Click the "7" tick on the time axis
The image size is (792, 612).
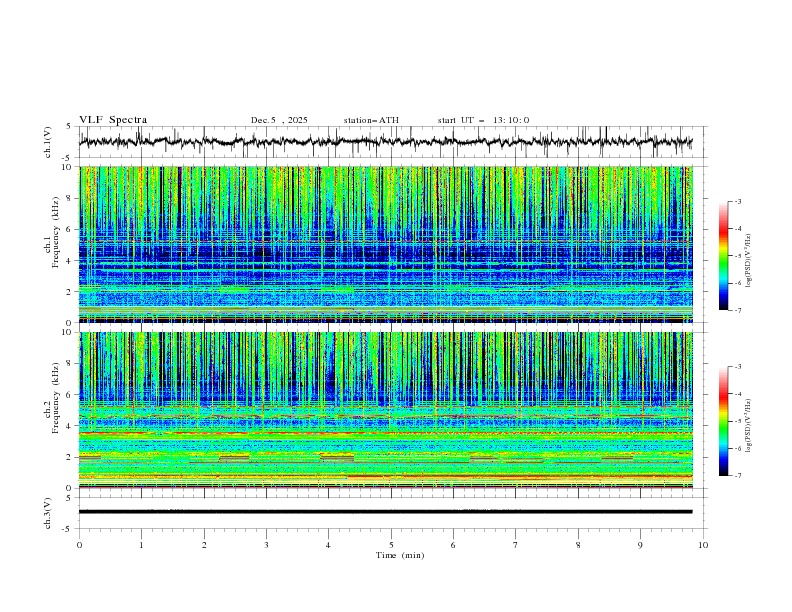pos(516,545)
